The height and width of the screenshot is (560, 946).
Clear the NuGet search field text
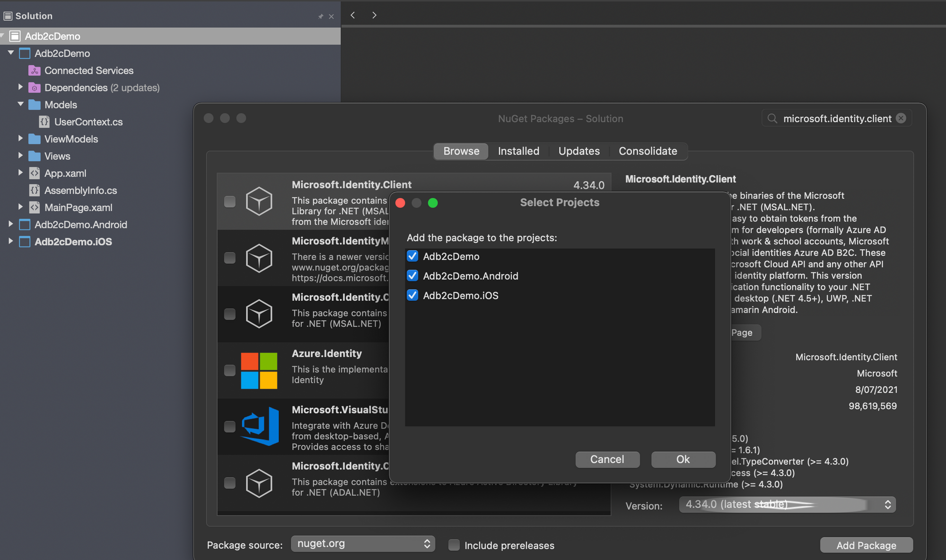pos(901,118)
